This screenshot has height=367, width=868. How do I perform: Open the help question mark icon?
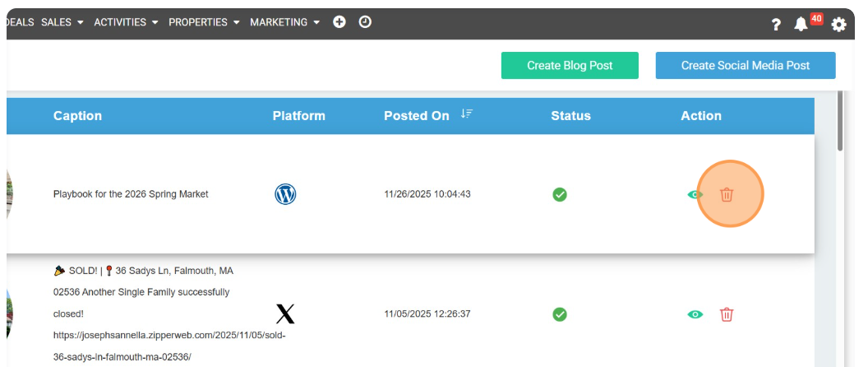pos(775,24)
